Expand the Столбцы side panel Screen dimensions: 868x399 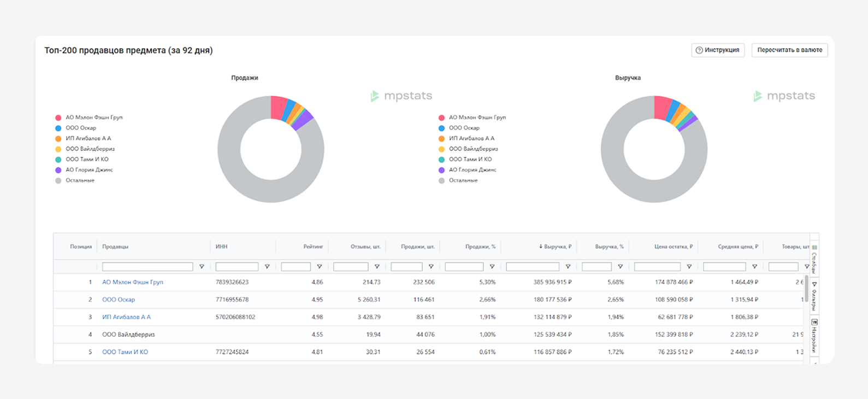[814, 259]
